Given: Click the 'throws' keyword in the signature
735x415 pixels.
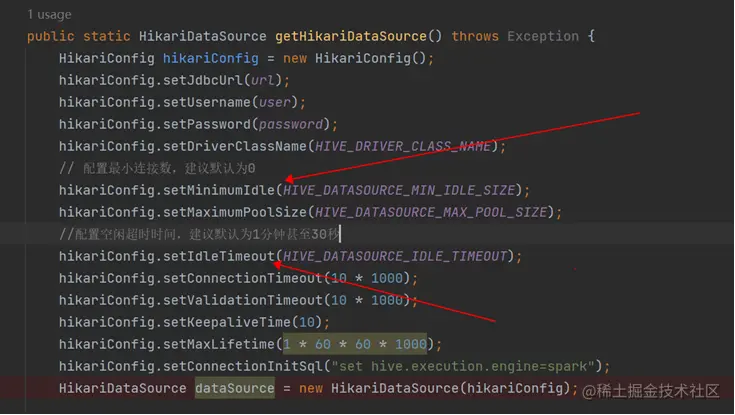Looking at the screenshot, I should tap(475, 36).
